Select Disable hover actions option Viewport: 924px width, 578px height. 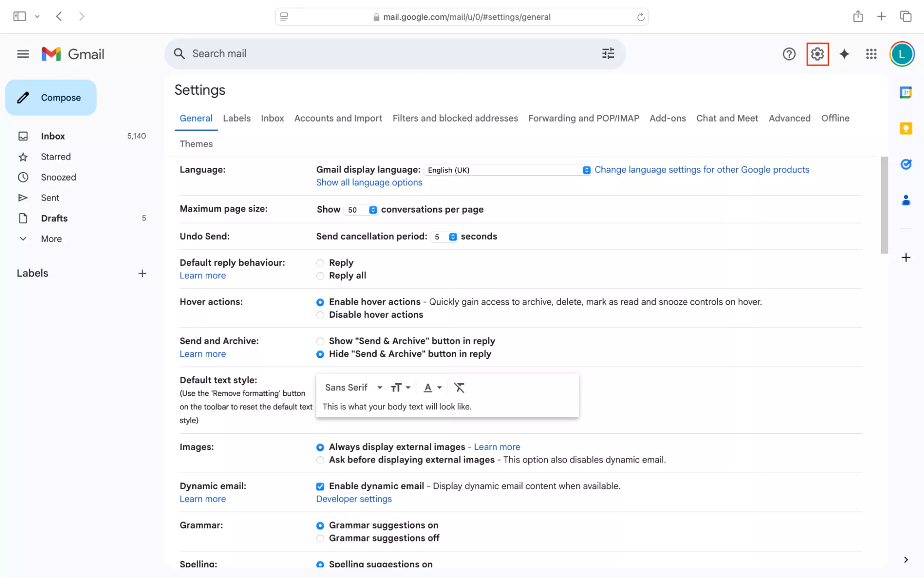pyautogui.click(x=320, y=315)
